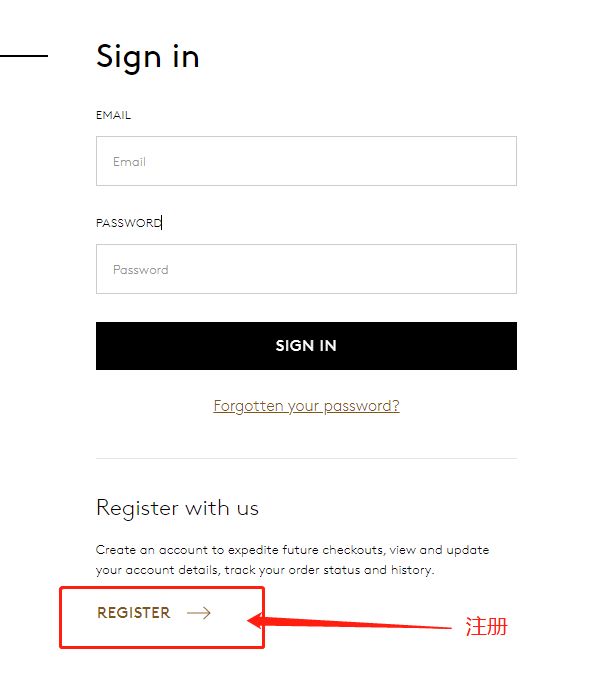Click the arrow icon beside REGISTER
The image size is (590, 682).
click(x=198, y=613)
